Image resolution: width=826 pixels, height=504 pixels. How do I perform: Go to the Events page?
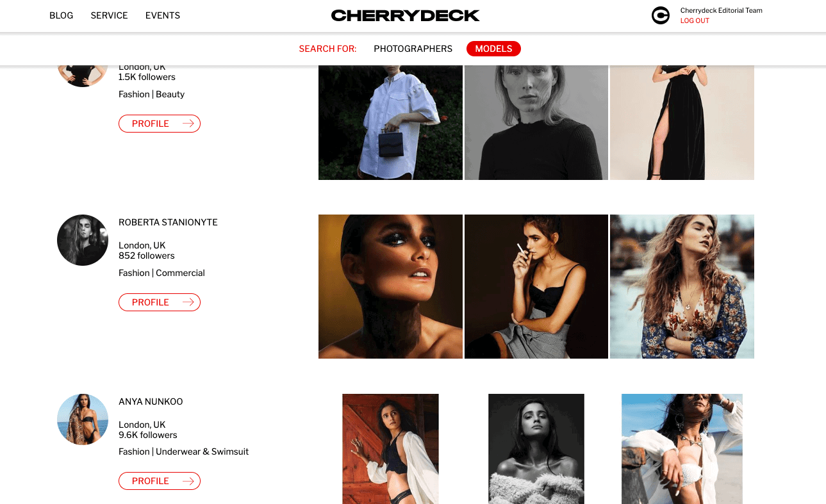(x=163, y=15)
